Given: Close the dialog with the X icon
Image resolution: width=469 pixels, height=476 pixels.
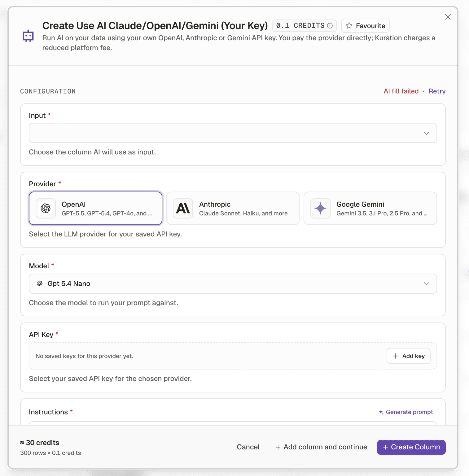Looking at the screenshot, I should click(448, 17).
